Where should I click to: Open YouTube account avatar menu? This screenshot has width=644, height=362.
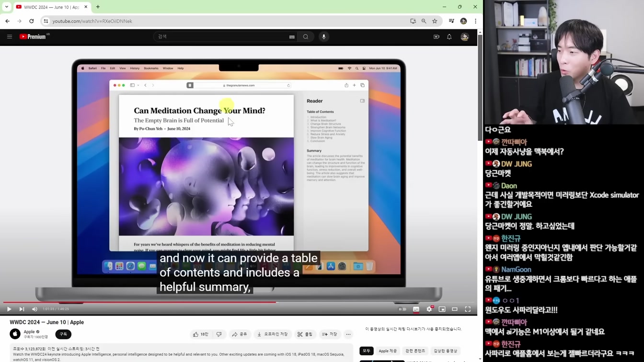click(465, 37)
